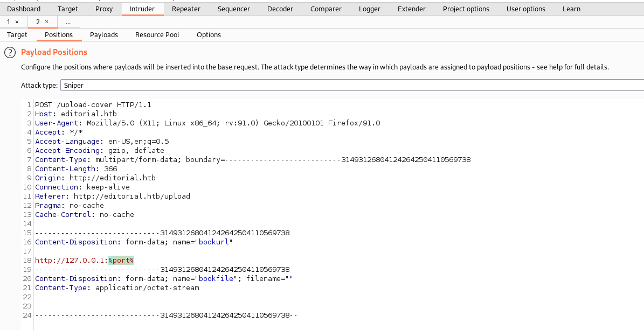644x330 pixels.
Task: Click the Accept: */* header line
Action: pos(59,132)
